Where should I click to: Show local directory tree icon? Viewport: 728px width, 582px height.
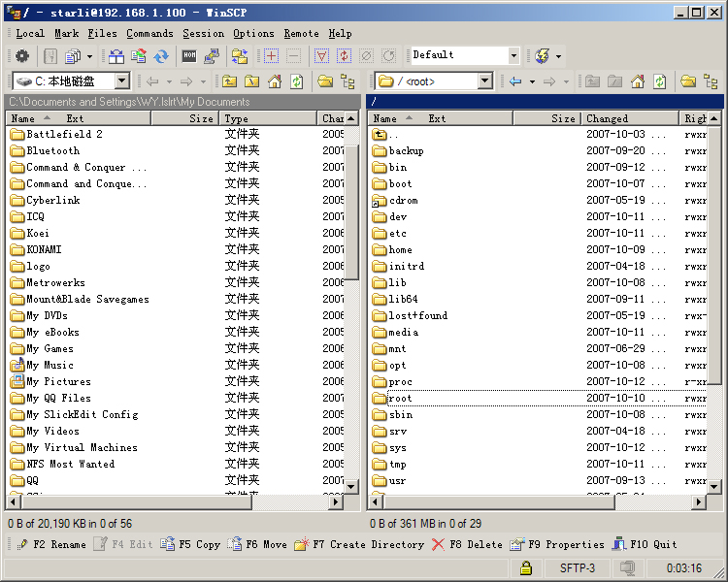click(347, 81)
